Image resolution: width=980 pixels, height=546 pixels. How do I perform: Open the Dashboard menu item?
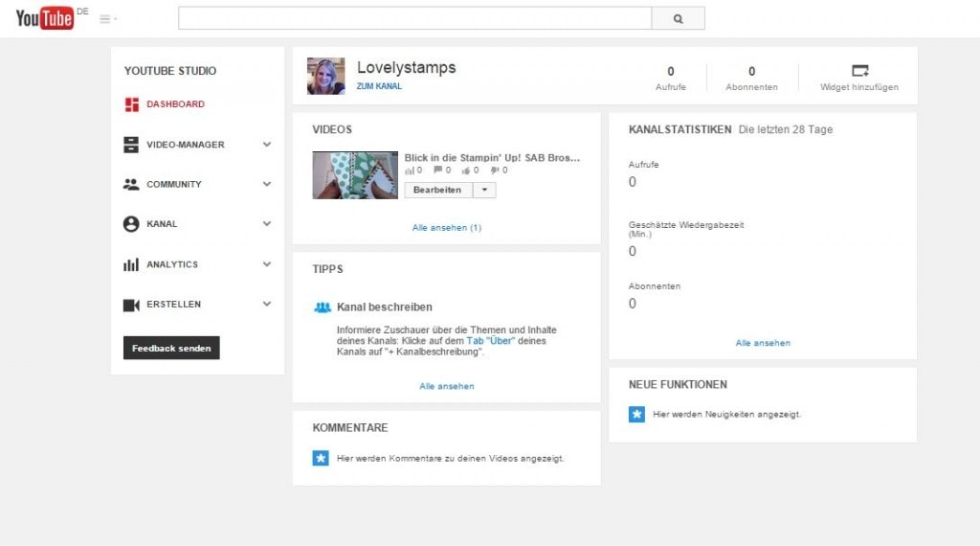[176, 103]
